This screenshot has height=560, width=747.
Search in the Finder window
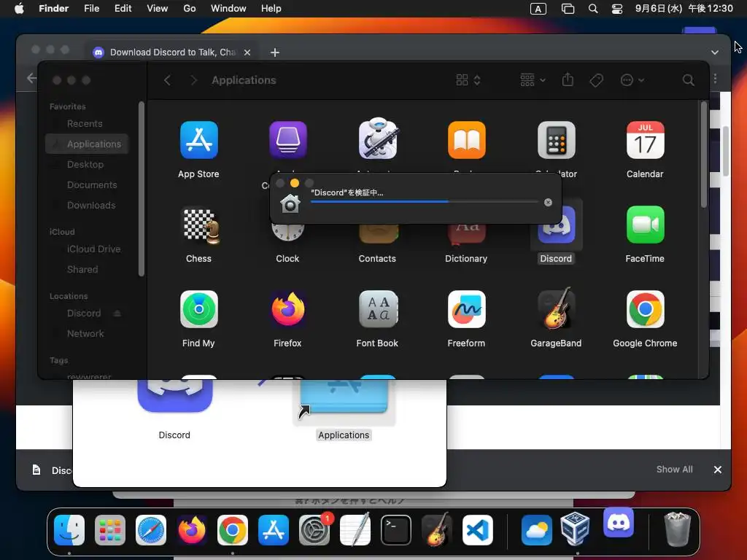[688, 80]
